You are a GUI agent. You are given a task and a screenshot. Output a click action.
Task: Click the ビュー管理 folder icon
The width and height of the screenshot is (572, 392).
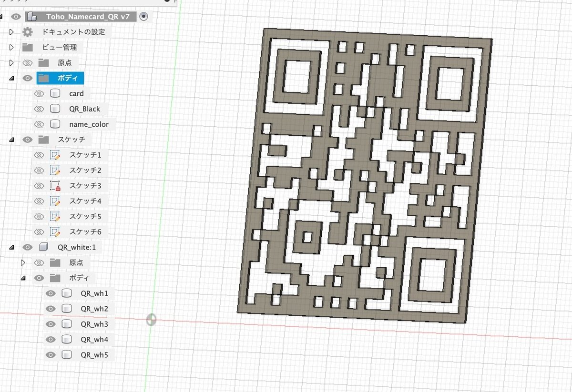pos(28,48)
